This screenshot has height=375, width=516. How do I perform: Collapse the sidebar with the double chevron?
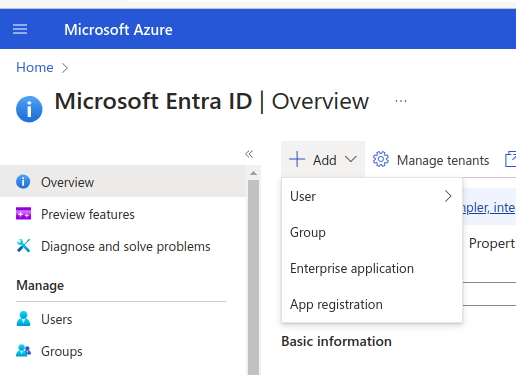249,154
